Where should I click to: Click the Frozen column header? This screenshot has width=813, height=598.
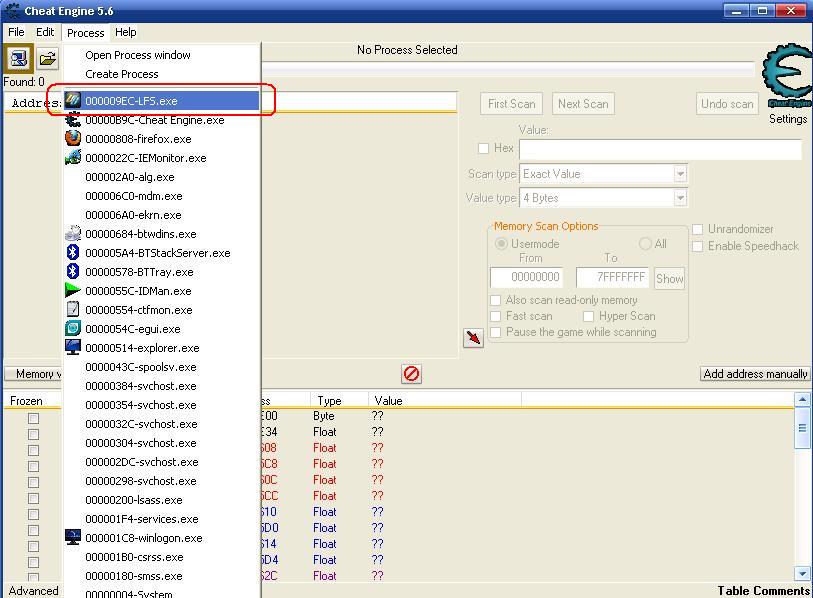[x=32, y=400]
